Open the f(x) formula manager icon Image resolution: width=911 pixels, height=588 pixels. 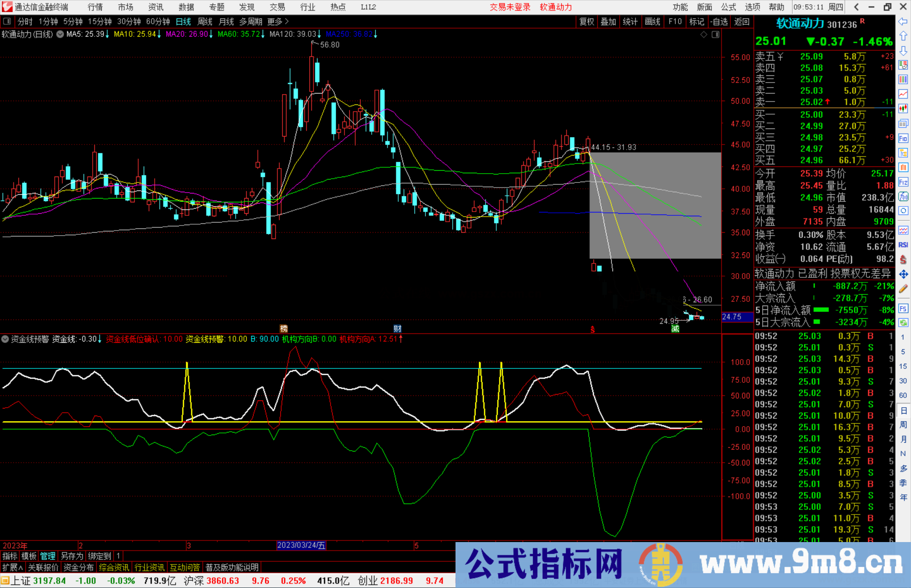(903, 196)
